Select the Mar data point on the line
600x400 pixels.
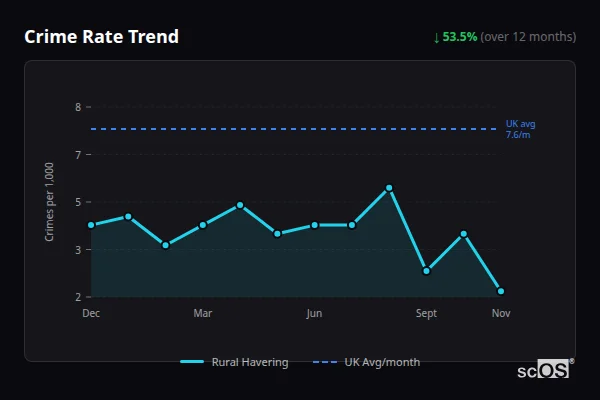tap(203, 225)
